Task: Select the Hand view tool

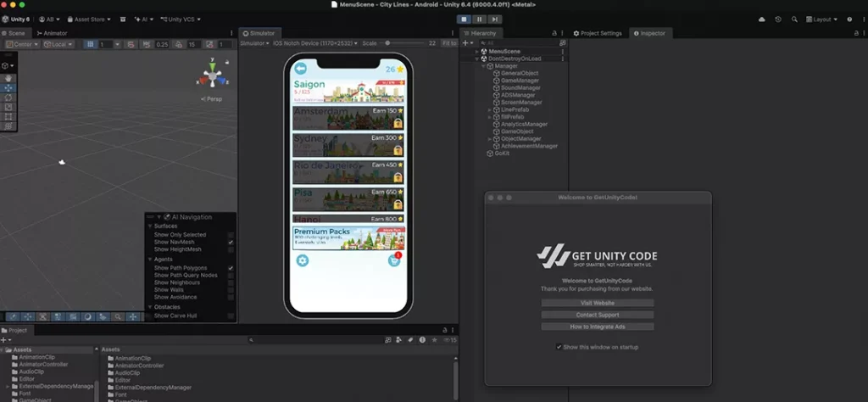Action: point(8,79)
